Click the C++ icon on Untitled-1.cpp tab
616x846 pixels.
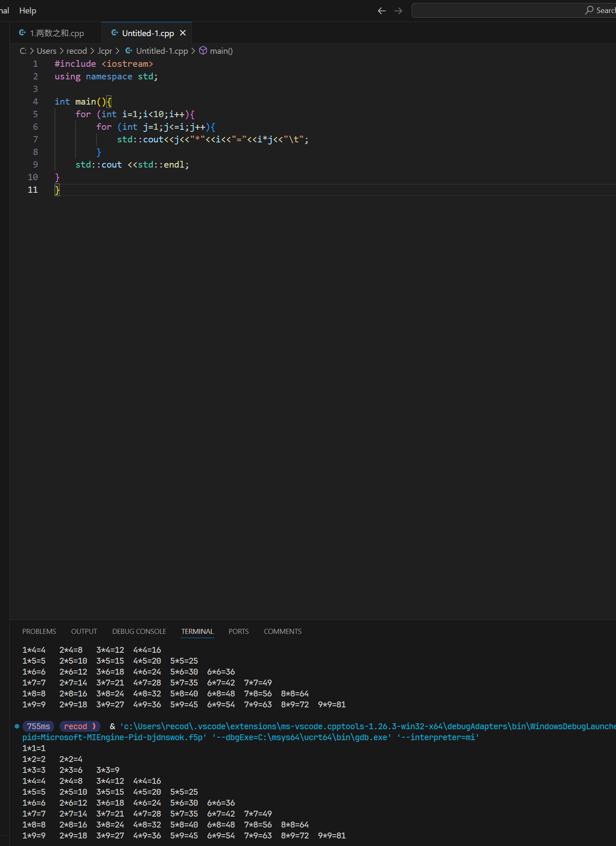pyautogui.click(x=114, y=33)
